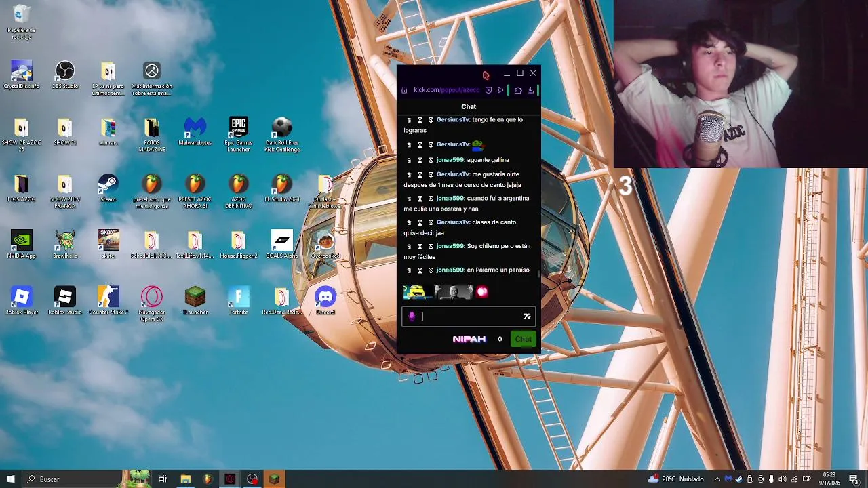The width and height of the screenshot is (868, 488).
Task: Select the TLauncher Minecraft icon
Action: coord(195,301)
